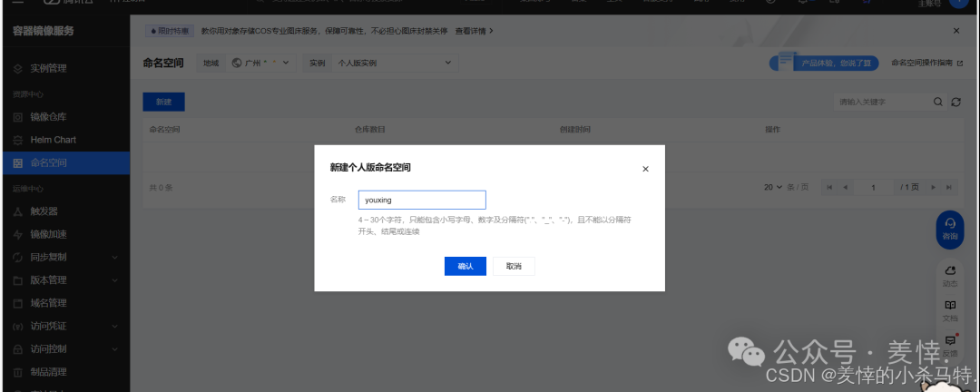Click the magnifier search icon

(937, 102)
